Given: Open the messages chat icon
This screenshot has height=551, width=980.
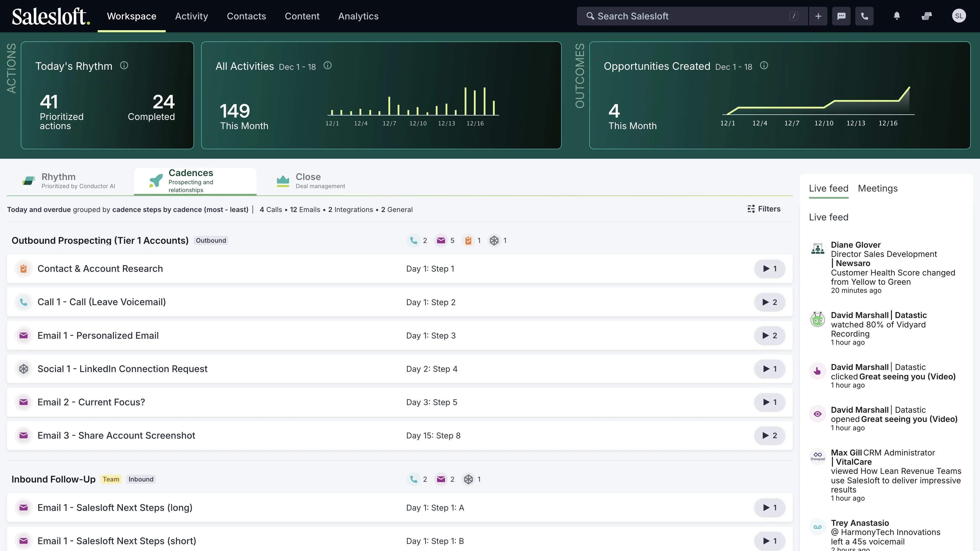Looking at the screenshot, I should (841, 16).
